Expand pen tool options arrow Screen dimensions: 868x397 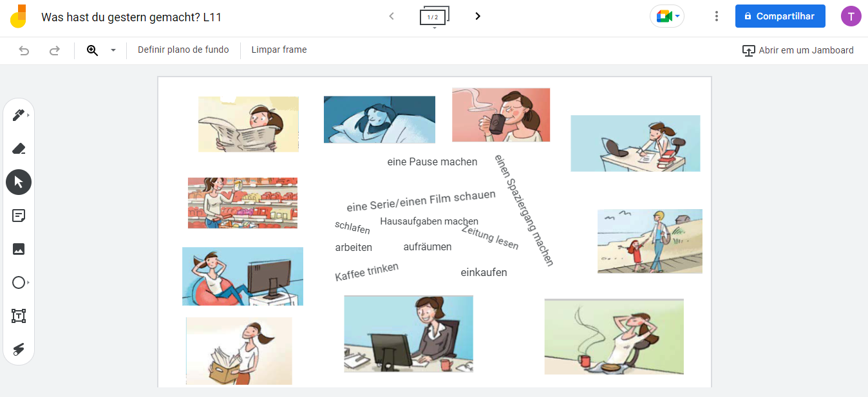(x=28, y=115)
